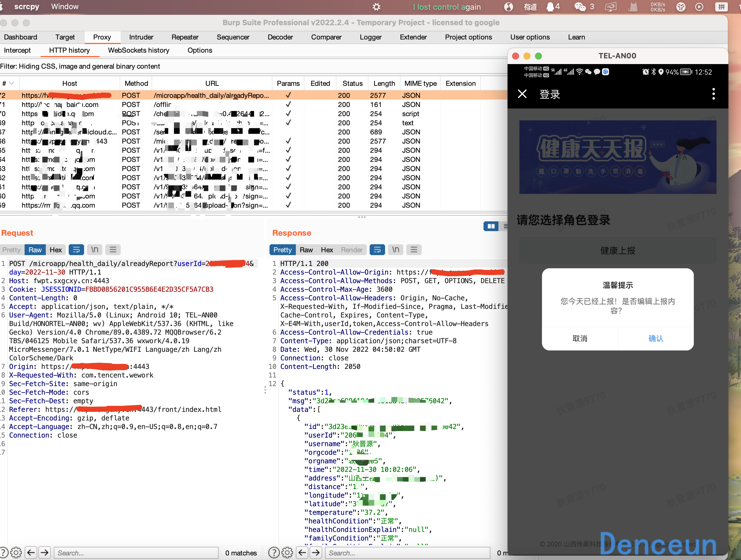
Task: Select Raw view in Response panel
Action: pos(306,250)
